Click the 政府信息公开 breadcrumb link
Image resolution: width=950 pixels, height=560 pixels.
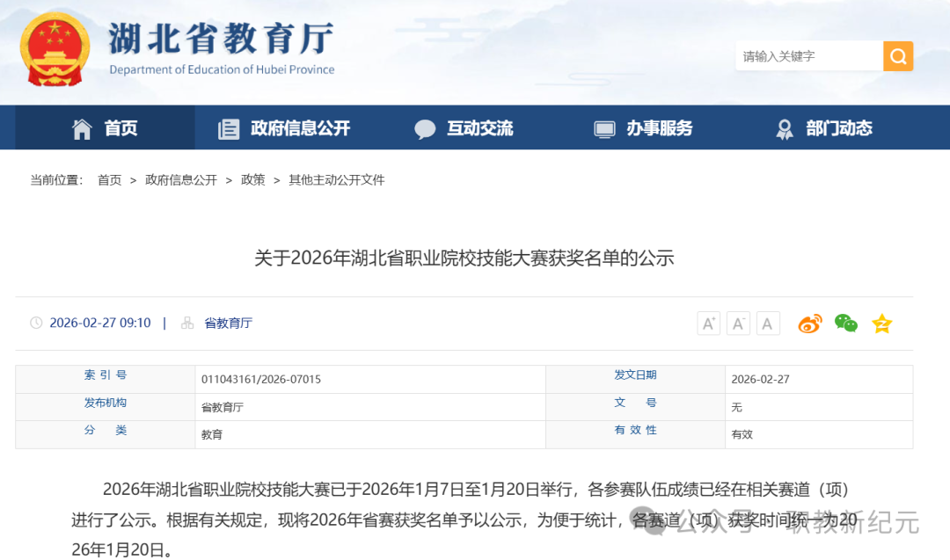(181, 180)
